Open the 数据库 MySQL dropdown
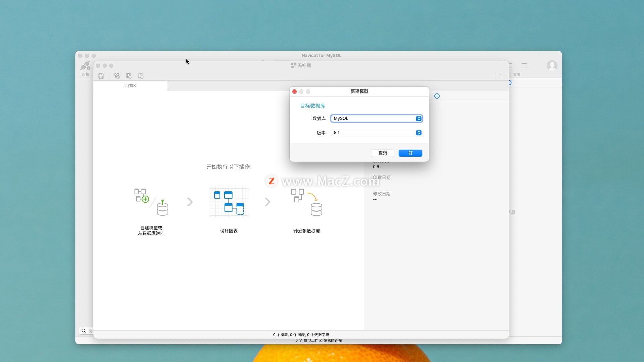The width and height of the screenshot is (644, 362). coord(376,118)
